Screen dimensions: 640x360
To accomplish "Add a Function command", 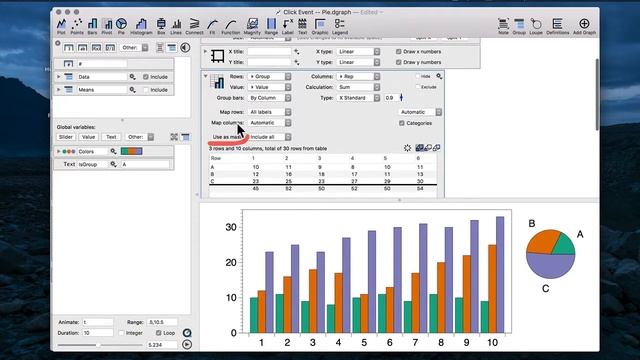I will click(x=231, y=26).
